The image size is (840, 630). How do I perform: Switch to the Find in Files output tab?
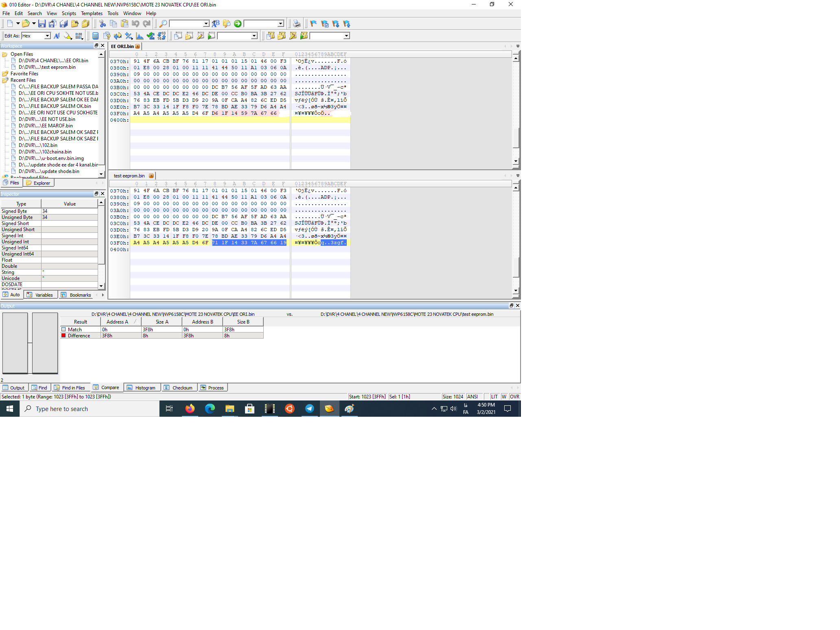point(70,388)
